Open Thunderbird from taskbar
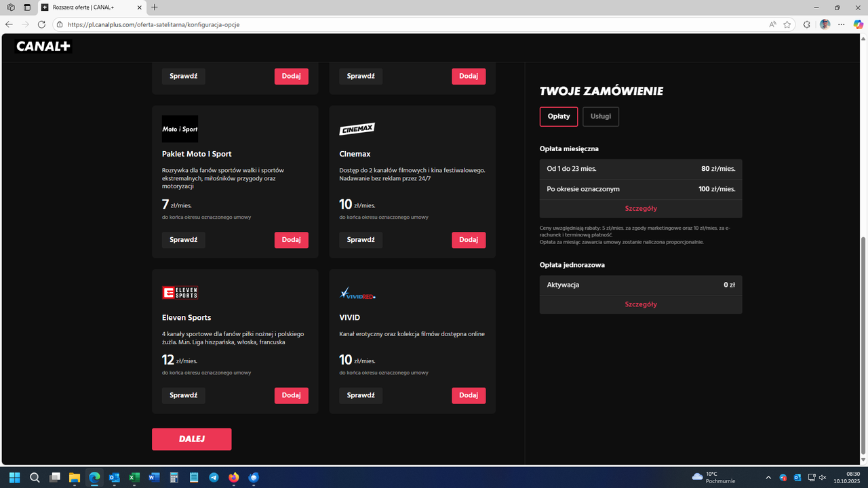 pyautogui.click(x=254, y=477)
